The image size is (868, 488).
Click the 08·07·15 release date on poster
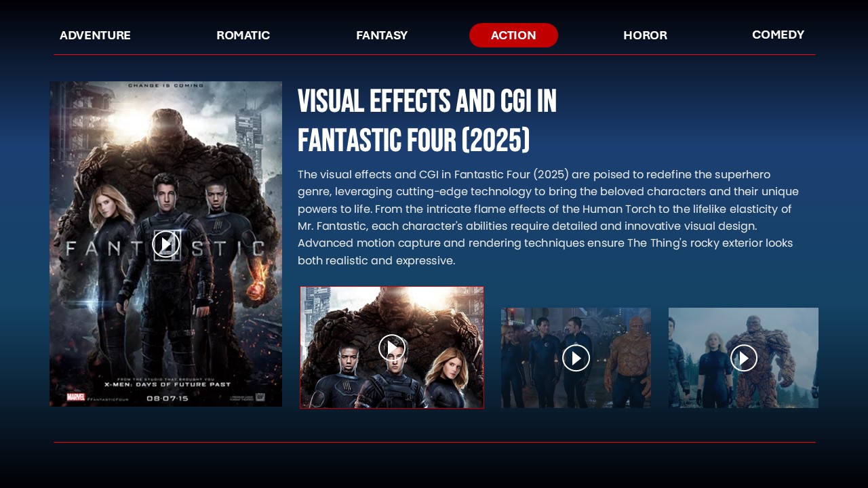point(167,398)
